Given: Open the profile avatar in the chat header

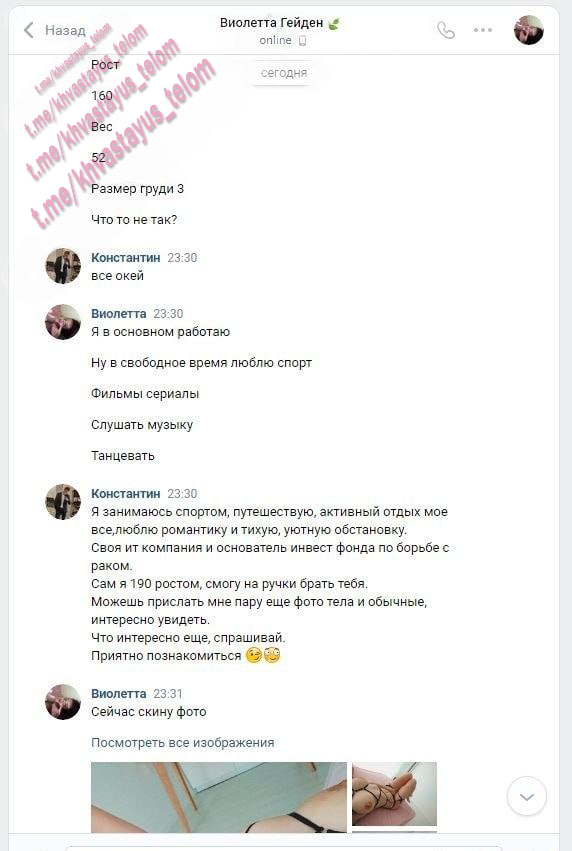Looking at the screenshot, I should (x=529, y=30).
